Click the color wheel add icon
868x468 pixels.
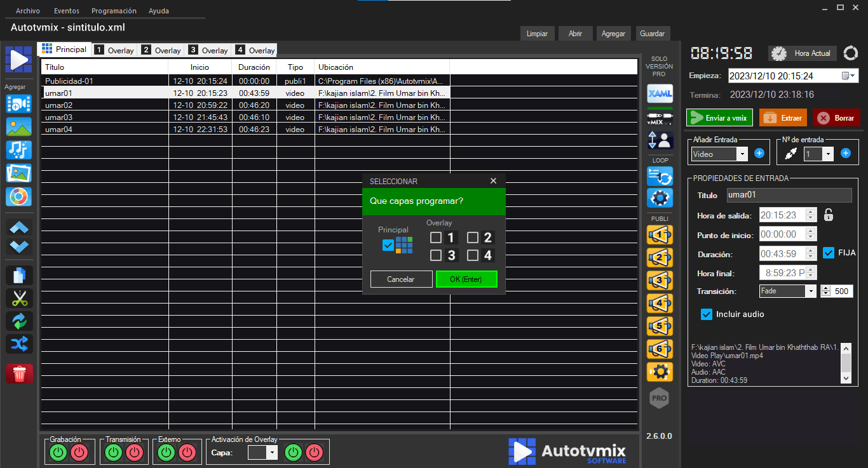pos(18,197)
